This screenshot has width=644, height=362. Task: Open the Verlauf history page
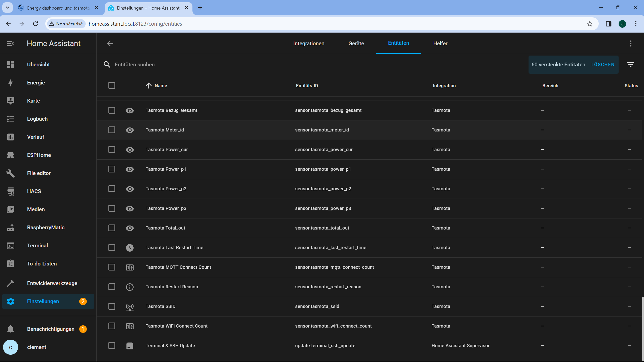click(x=48, y=137)
